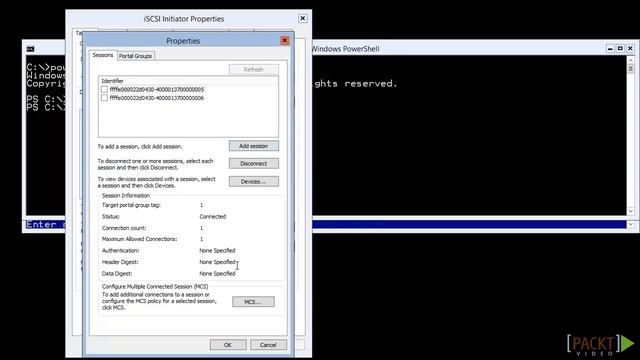Viewport: 640px width, 360px height.
Task: Click the Connection count label
Action: click(x=124, y=228)
